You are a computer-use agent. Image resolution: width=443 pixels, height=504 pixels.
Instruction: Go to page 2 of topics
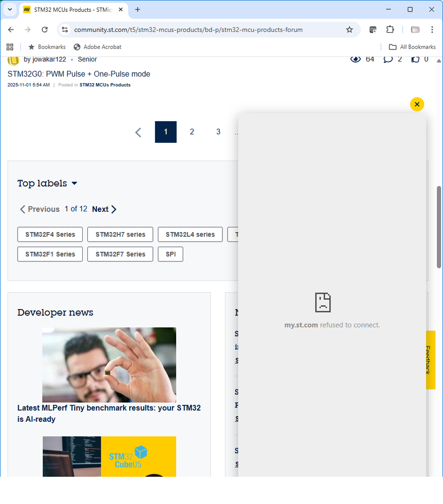[x=192, y=132]
